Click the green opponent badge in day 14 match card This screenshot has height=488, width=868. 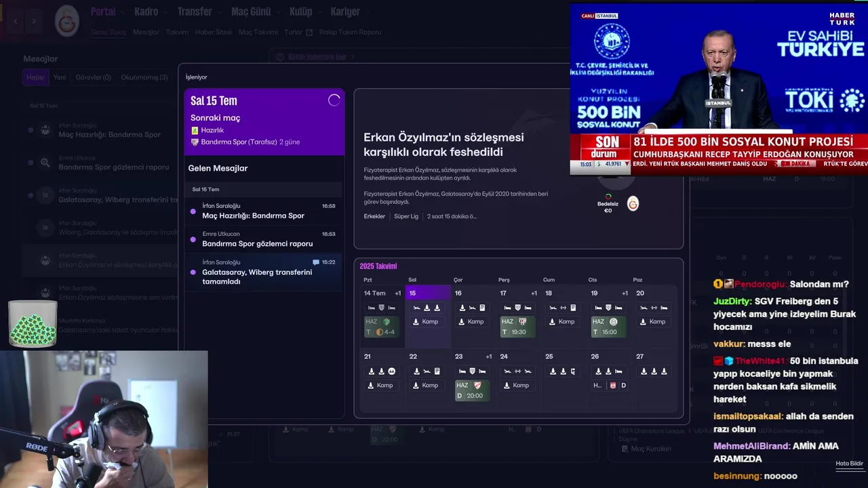[387, 322]
